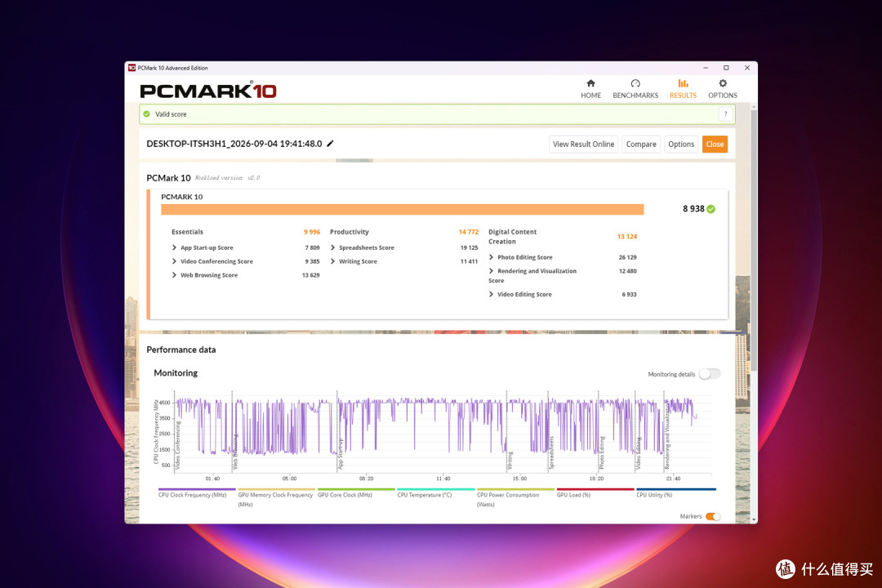Click the Photo Editing marker in chart
This screenshot has height=588, width=882.
[x=601, y=453]
